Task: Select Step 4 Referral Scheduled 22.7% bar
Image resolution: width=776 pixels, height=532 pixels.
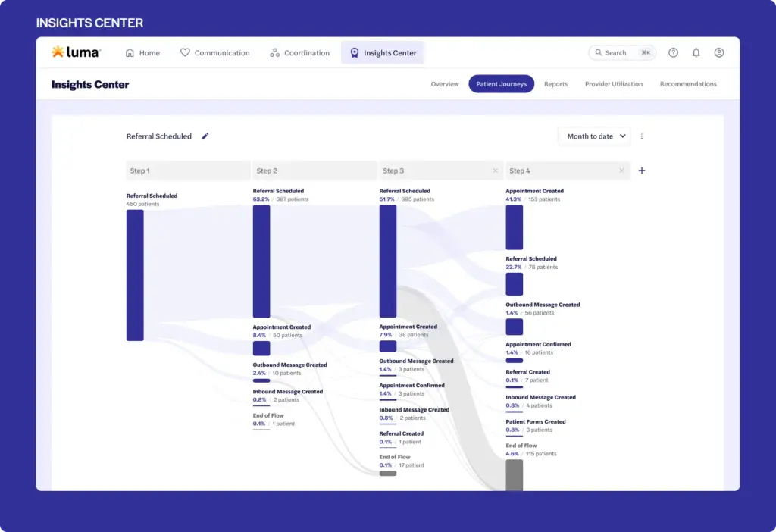Action: pyautogui.click(x=515, y=284)
